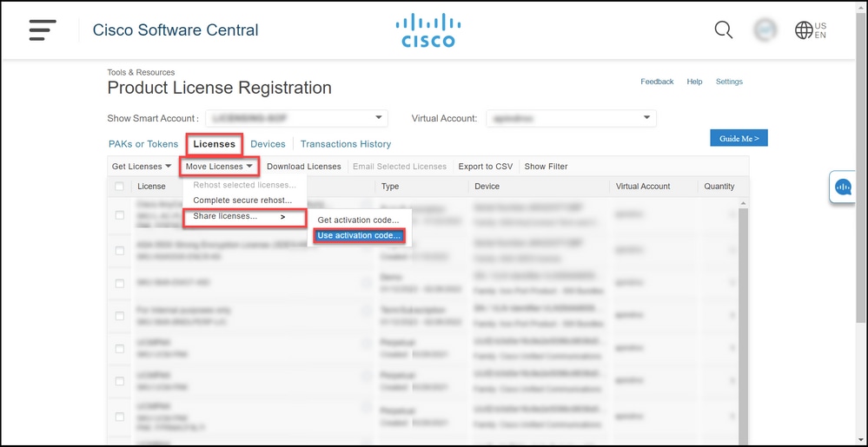Switch to Transactions History tab
868x447 pixels.
(x=346, y=144)
